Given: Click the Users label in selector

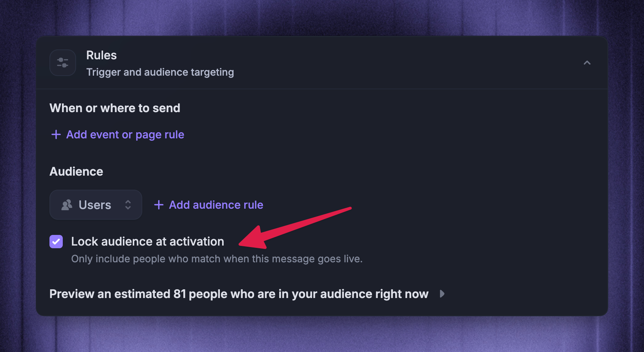Looking at the screenshot, I should coord(95,205).
